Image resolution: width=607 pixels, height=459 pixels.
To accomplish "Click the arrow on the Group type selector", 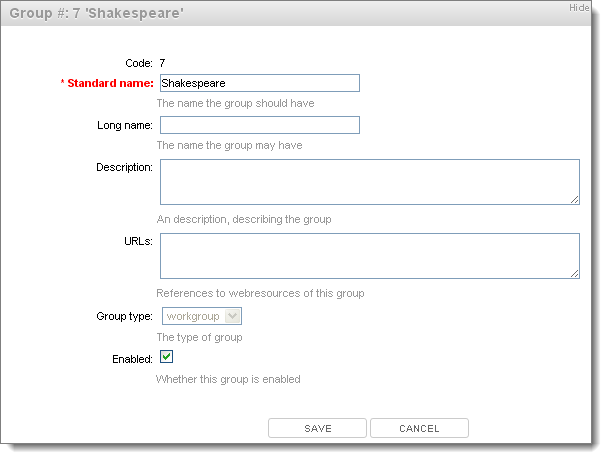I will [233, 316].
